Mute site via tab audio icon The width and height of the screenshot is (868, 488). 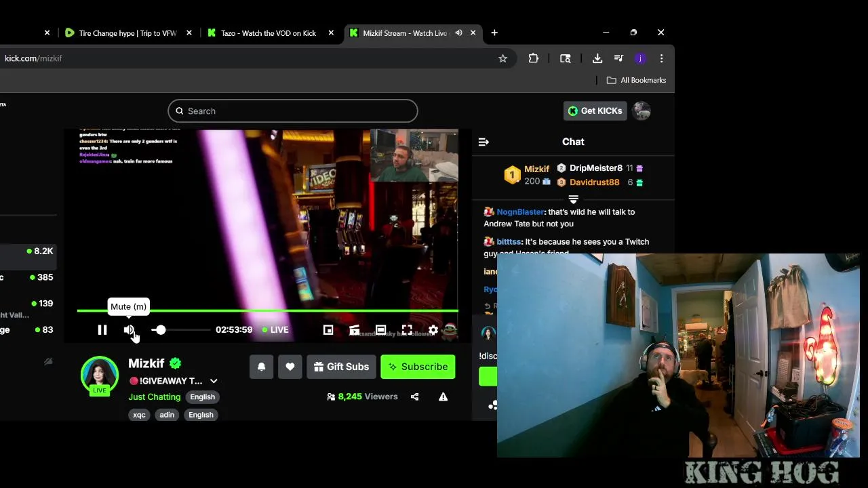[x=458, y=33]
